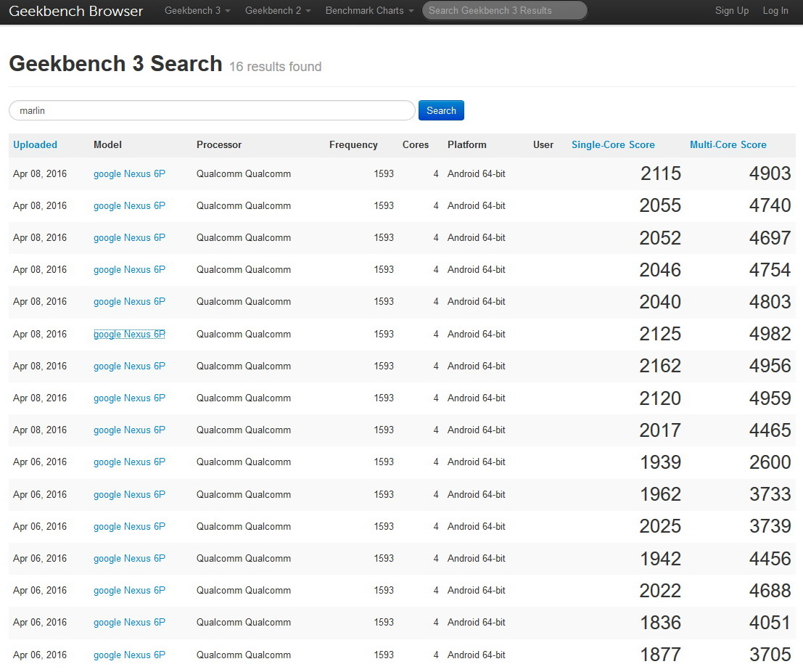
Task: Open Nexus 6P result scoring 1939
Action: tap(129, 462)
